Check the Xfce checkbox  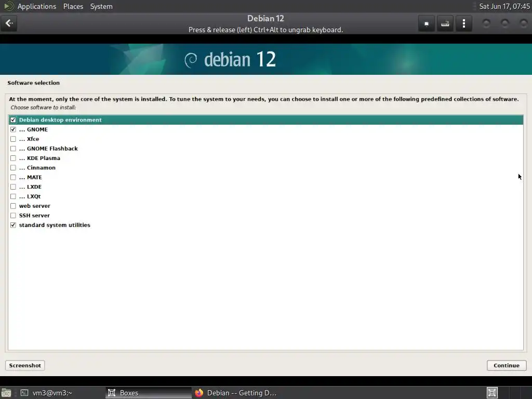pyautogui.click(x=13, y=139)
